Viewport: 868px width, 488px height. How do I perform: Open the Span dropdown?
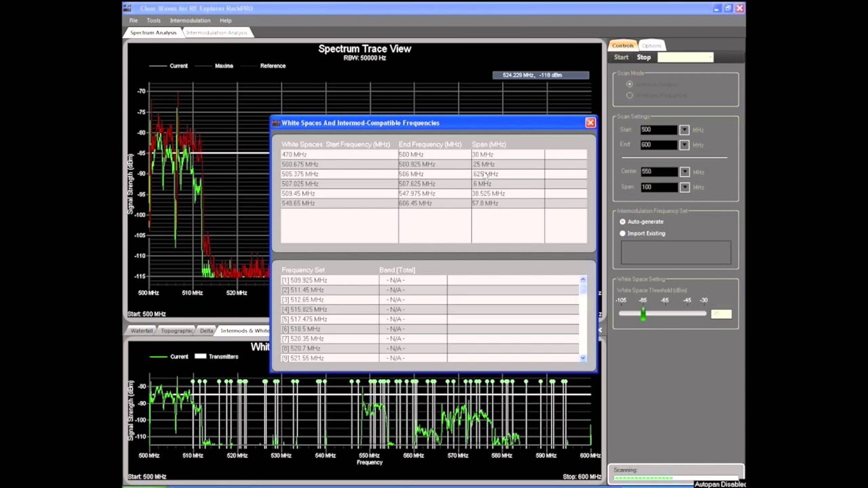click(684, 186)
